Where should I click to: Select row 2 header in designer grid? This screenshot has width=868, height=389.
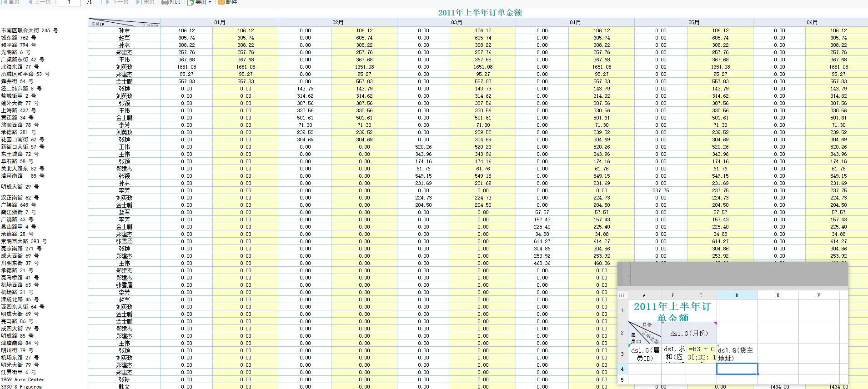[622, 333]
